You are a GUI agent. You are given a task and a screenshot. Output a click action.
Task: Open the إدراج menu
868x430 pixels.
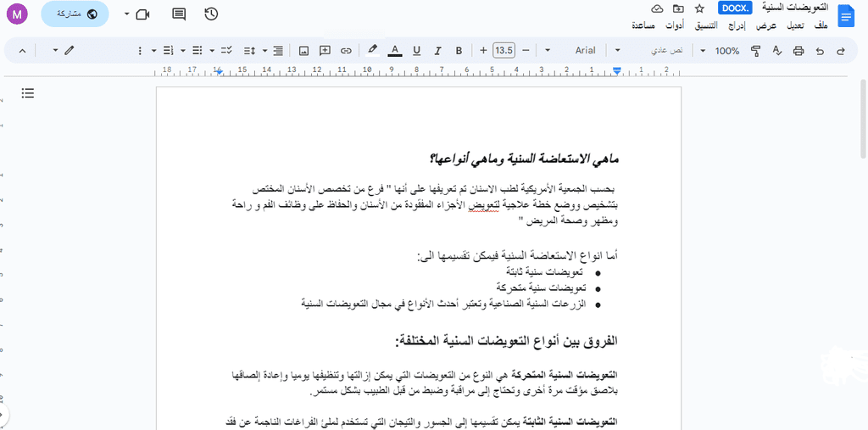click(738, 26)
